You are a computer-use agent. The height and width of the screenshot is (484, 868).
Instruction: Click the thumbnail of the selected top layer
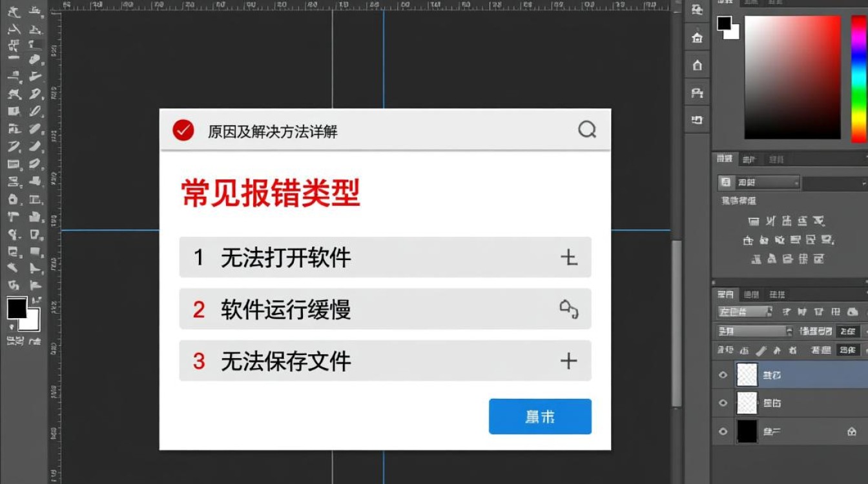[x=746, y=374]
